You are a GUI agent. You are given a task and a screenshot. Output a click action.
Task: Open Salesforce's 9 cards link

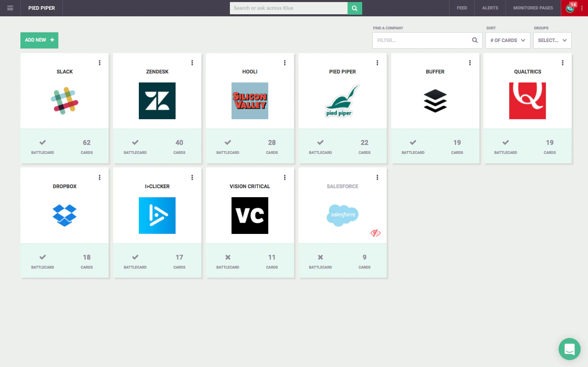(x=365, y=261)
